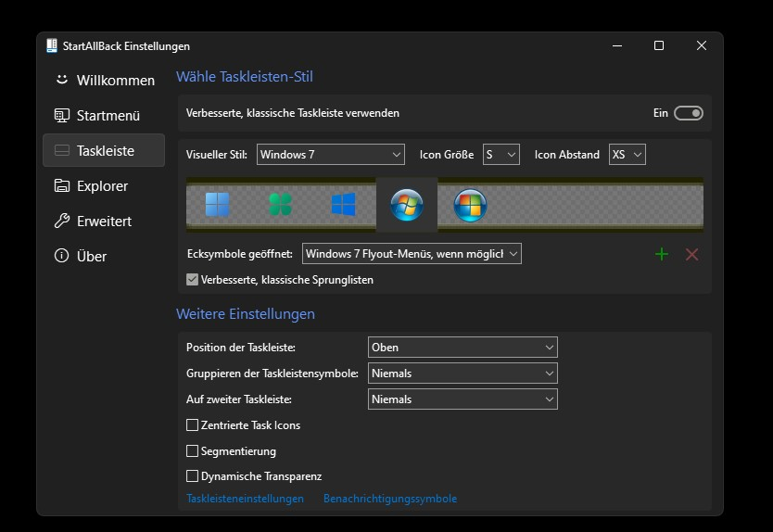Toggle the enhanced classic taskbar switch off
Viewport: 773px width, 532px height.
[x=689, y=113]
